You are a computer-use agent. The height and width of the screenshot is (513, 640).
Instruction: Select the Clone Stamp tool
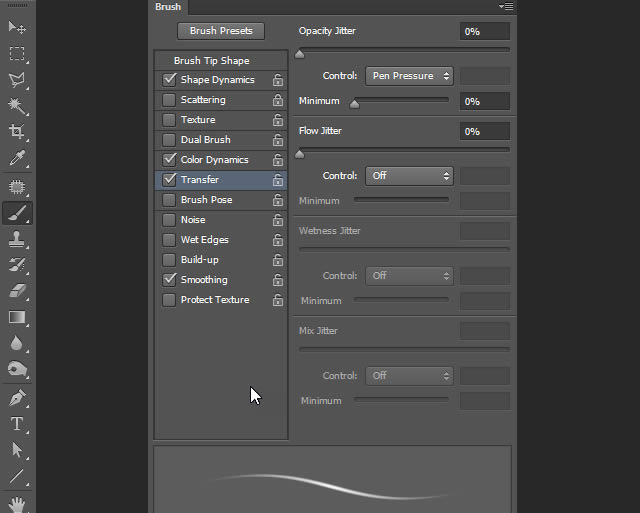[x=17, y=239]
